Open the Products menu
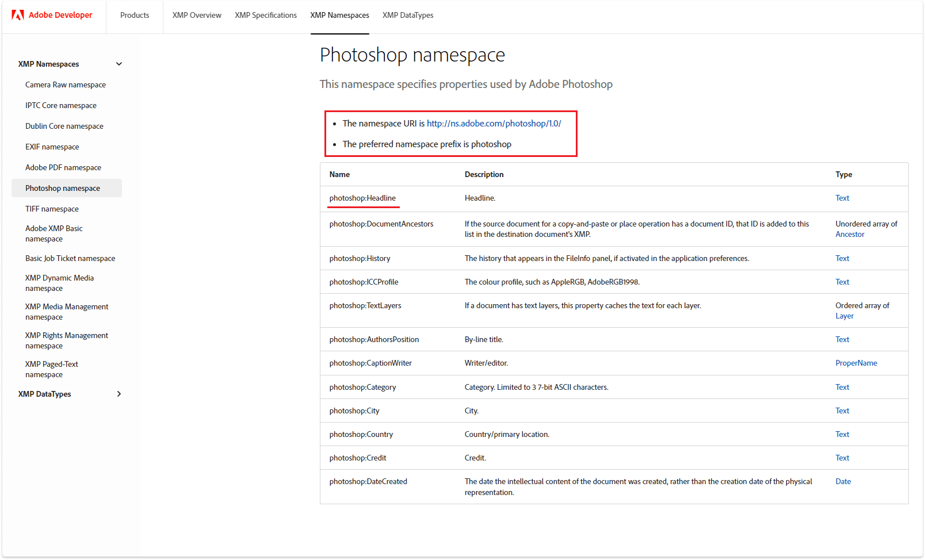925x560 pixels. coord(135,15)
